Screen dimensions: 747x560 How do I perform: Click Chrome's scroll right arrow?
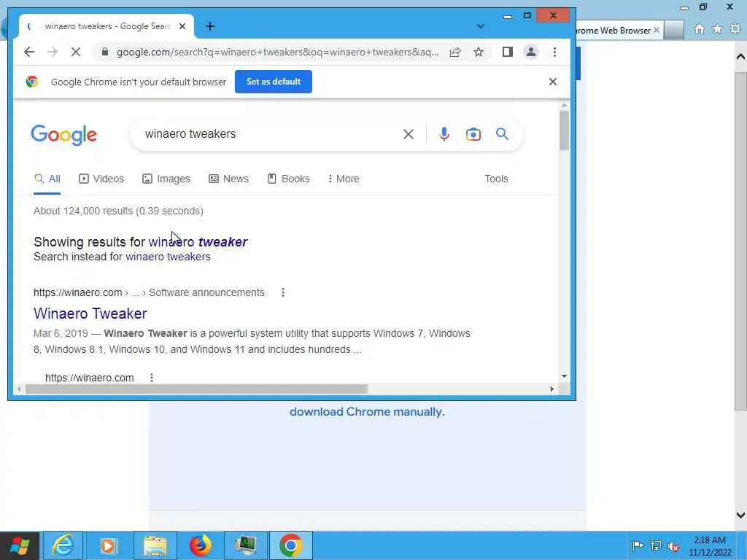coord(551,389)
